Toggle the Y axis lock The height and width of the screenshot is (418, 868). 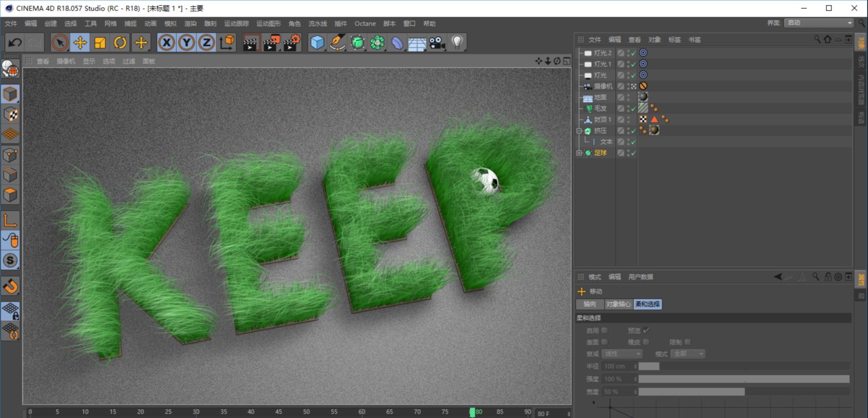pos(186,43)
